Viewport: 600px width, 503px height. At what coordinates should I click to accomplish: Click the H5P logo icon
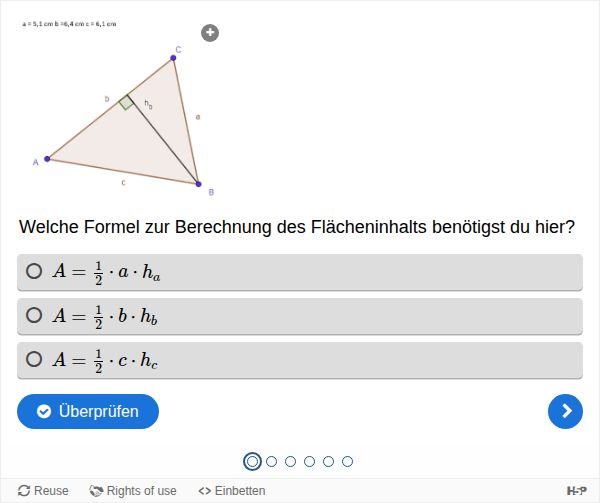tap(577, 490)
